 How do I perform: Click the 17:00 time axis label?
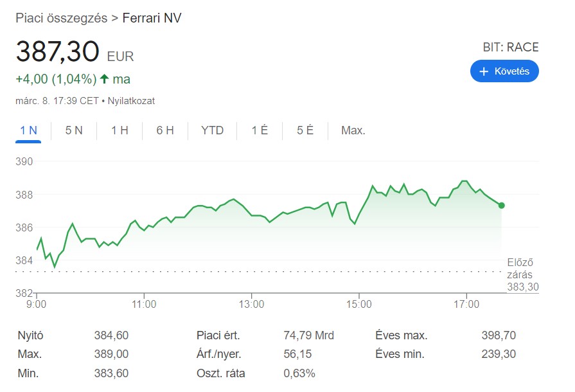tap(466, 305)
